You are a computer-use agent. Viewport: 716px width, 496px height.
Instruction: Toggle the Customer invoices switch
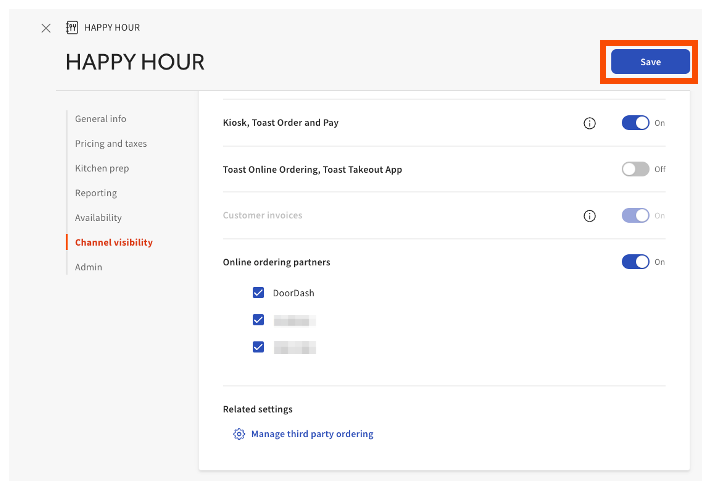[x=635, y=216]
